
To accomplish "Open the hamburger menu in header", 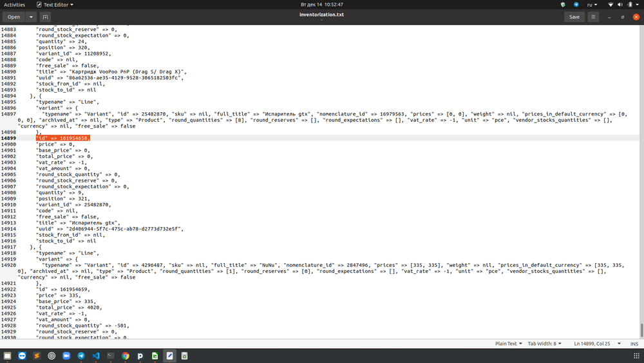I will (x=593, y=17).
